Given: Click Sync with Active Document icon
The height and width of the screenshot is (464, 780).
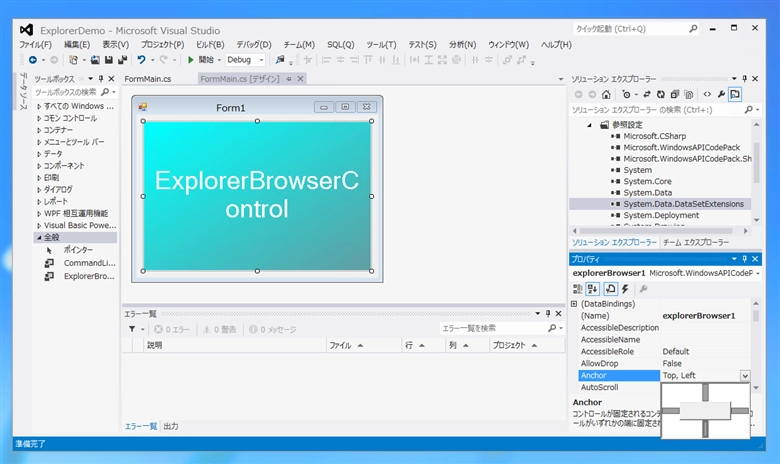Looking at the screenshot, I should pyautogui.click(x=647, y=94).
